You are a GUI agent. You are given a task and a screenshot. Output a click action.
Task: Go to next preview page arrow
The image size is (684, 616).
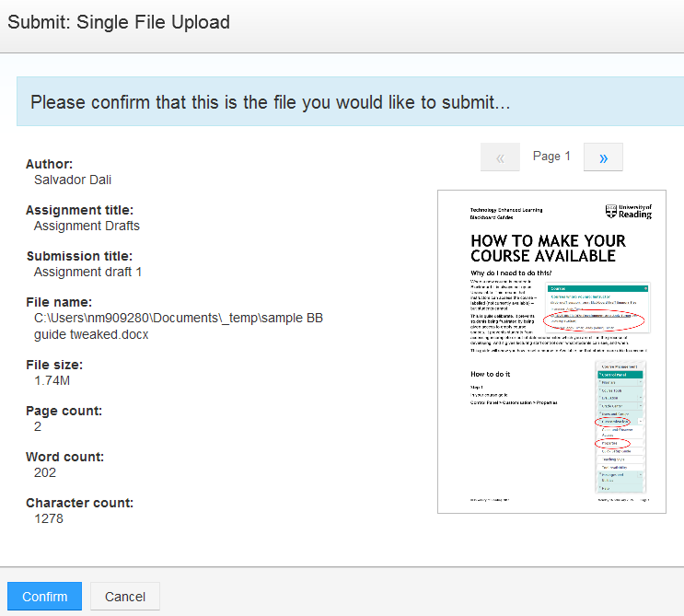click(603, 157)
